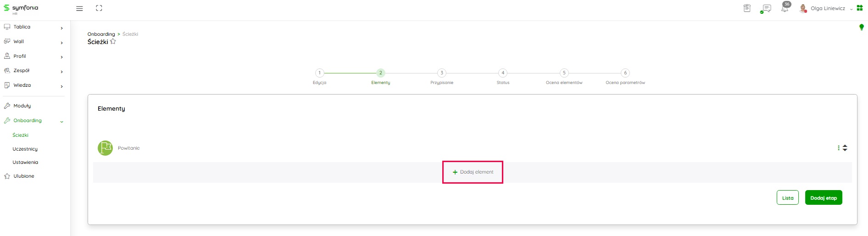The image size is (868, 236).
Task: Select step 1 Edycja
Action: point(319,73)
